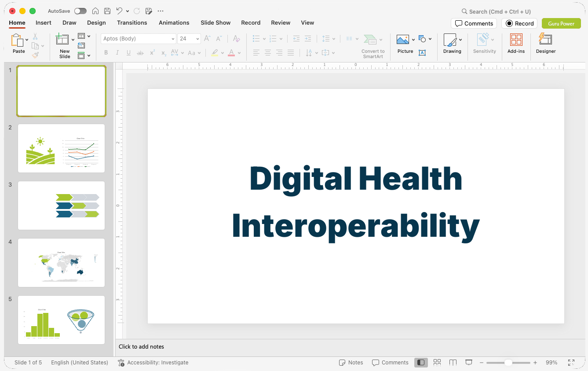Click the Record button beside Comments
This screenshot has width=588, height=371.
[x=519, y=23]
